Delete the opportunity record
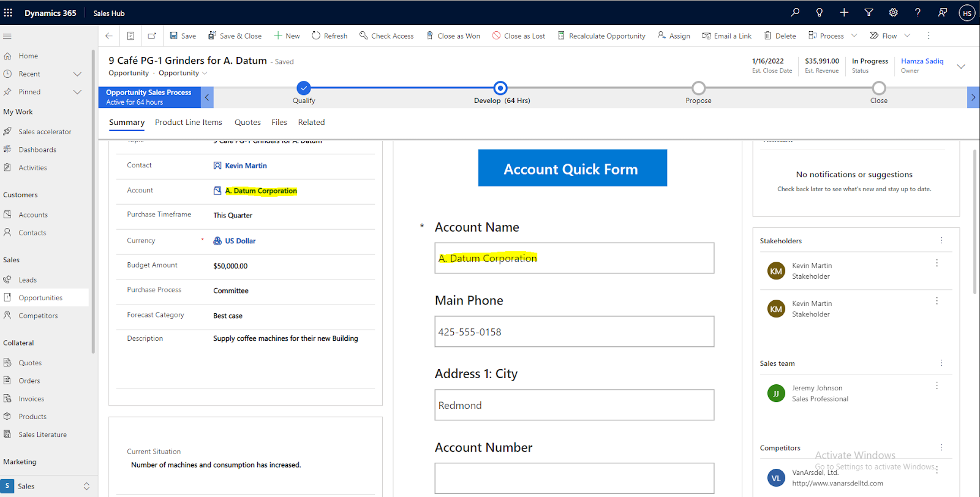980x497 pixels. pos(780,36)
